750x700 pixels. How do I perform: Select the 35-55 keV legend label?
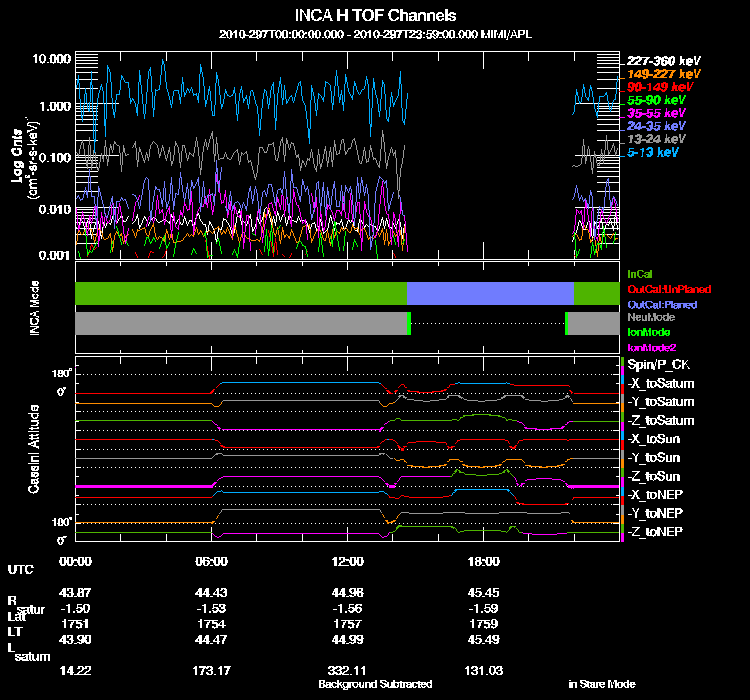click(656, 113)
